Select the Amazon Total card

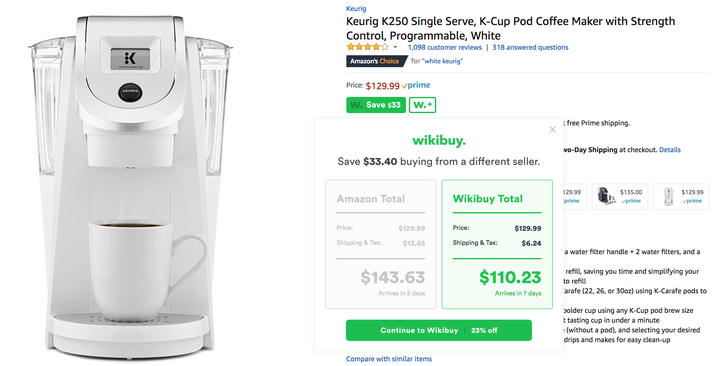(x=381, y=244)
